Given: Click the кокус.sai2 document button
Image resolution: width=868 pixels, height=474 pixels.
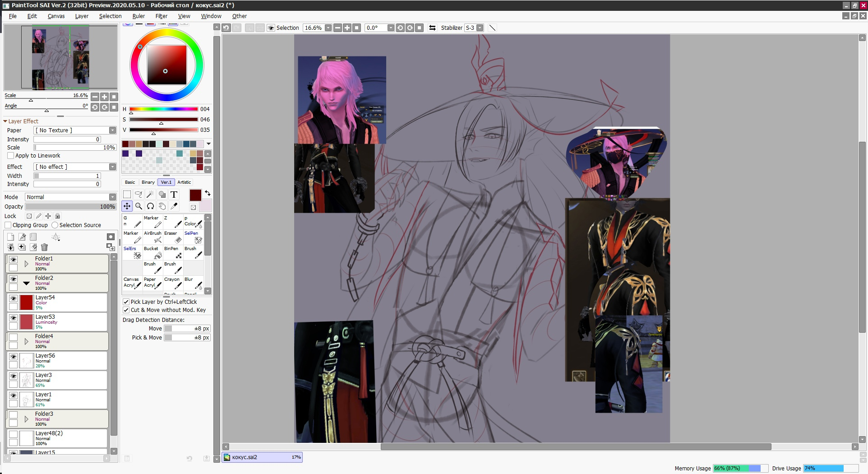Looking at the screenshot, I should pyautogui.click(x=262, y=457).
